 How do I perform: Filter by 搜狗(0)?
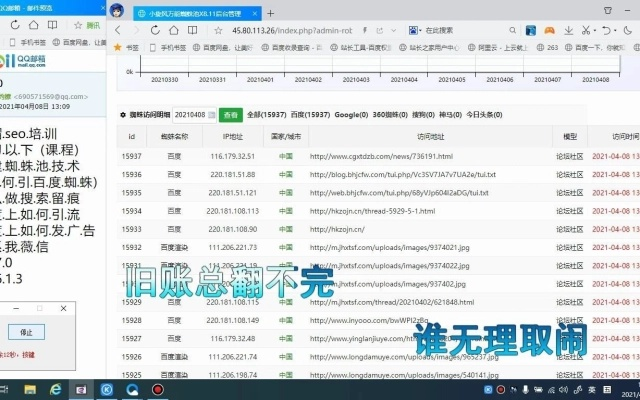point(423,115)
